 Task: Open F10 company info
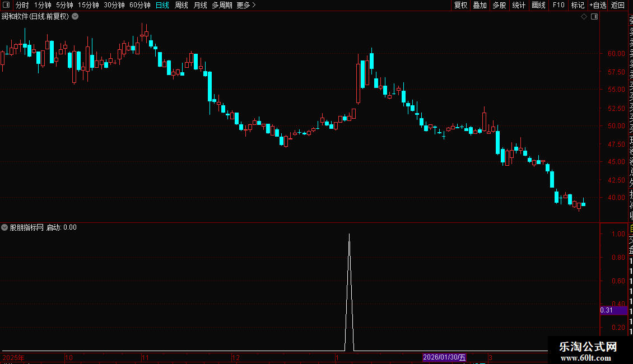pos(558,5)
